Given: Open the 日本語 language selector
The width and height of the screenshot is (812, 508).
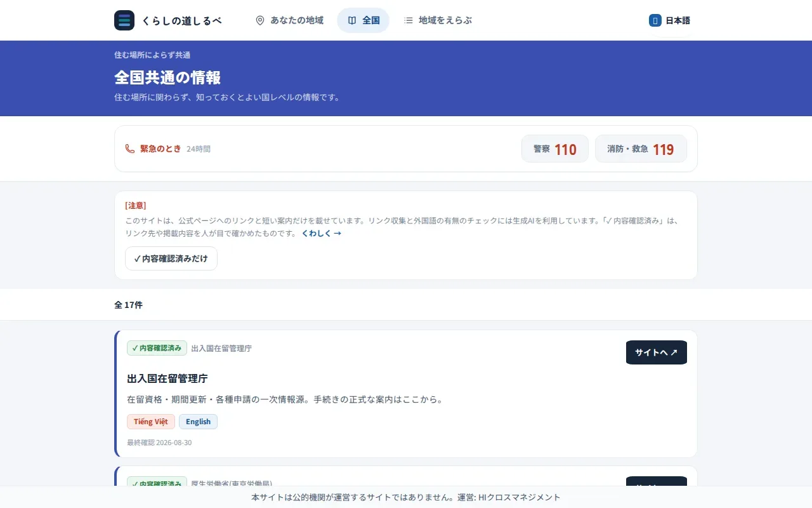Looking at the screenshot, I should [x=669, y=20].
